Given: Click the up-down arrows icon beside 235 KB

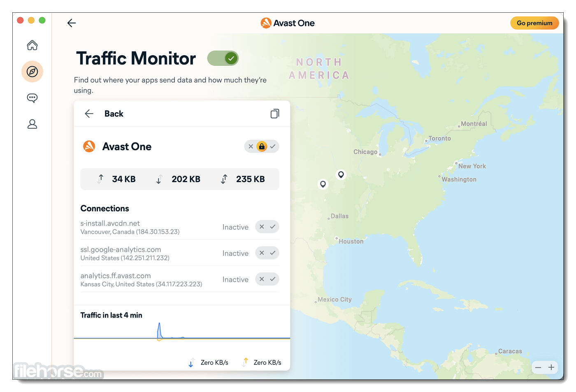Looking at the screenshot, I should [224, 179].
